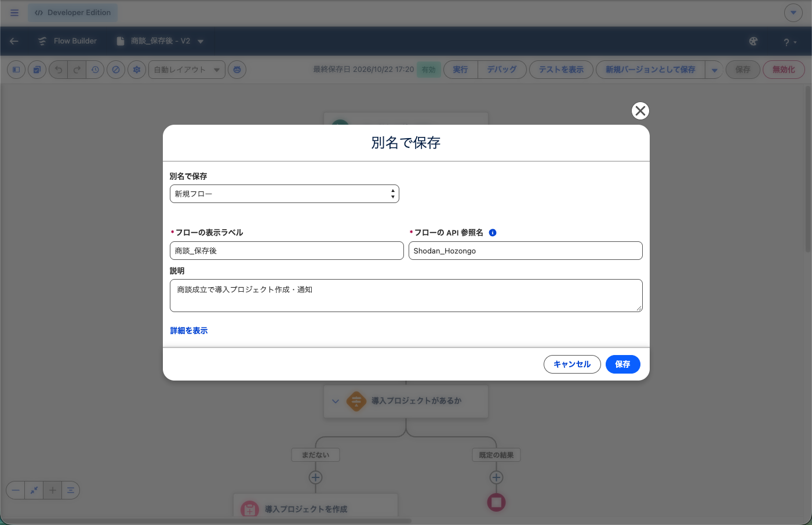812x525 pixels.
Task: Click the fit-to-view collapse arrows icon
Action: pos(34,490)
